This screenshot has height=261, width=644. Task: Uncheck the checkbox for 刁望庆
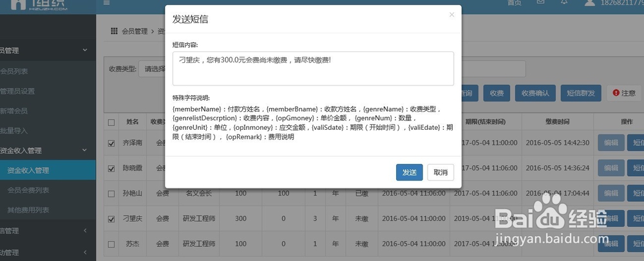(x=111, y=219)
